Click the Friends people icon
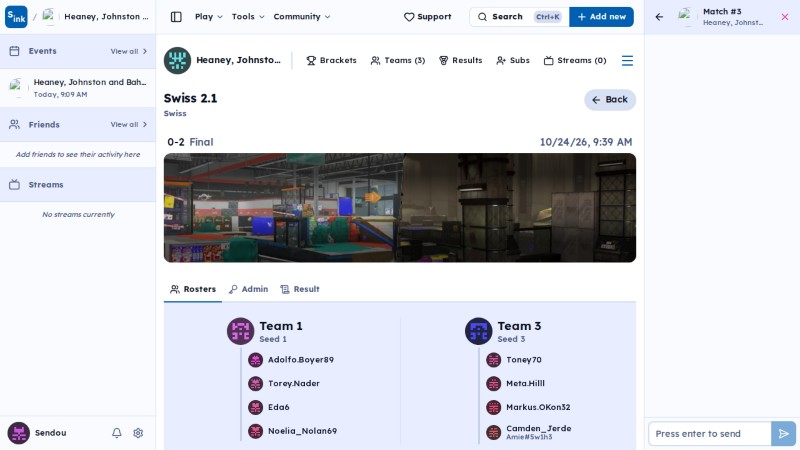The image size is (800, 450). tap(14, 124)
